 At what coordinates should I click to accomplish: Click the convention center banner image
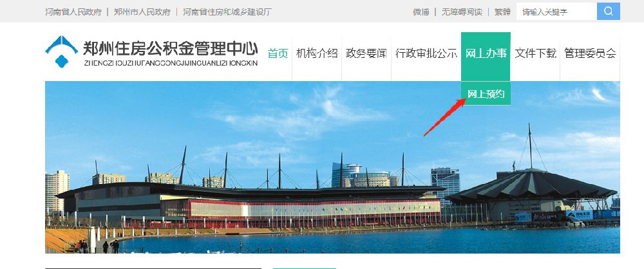point(332,167)
